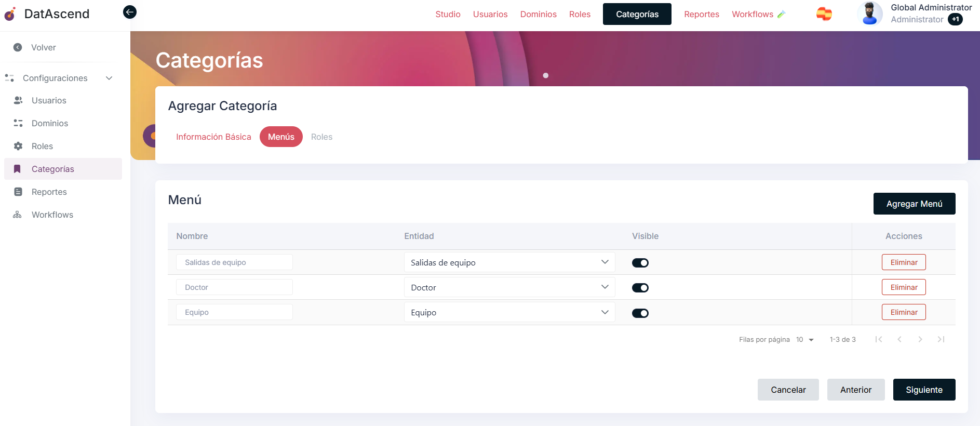
Task: Toggle visibility for Salidas de equipo
Action: coord(640,263)
